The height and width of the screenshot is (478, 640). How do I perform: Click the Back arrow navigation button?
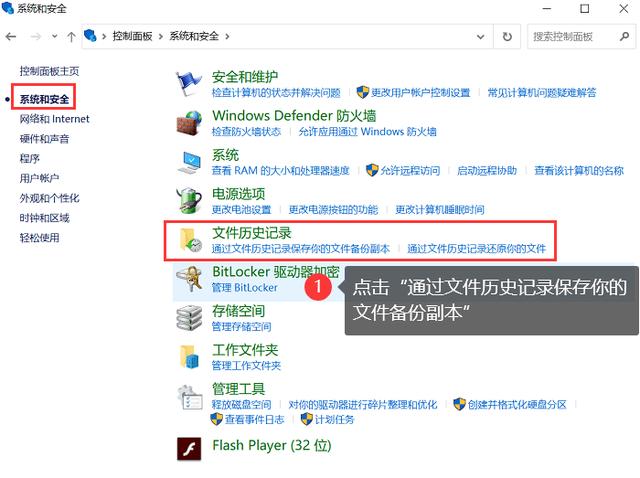(11, 37)
